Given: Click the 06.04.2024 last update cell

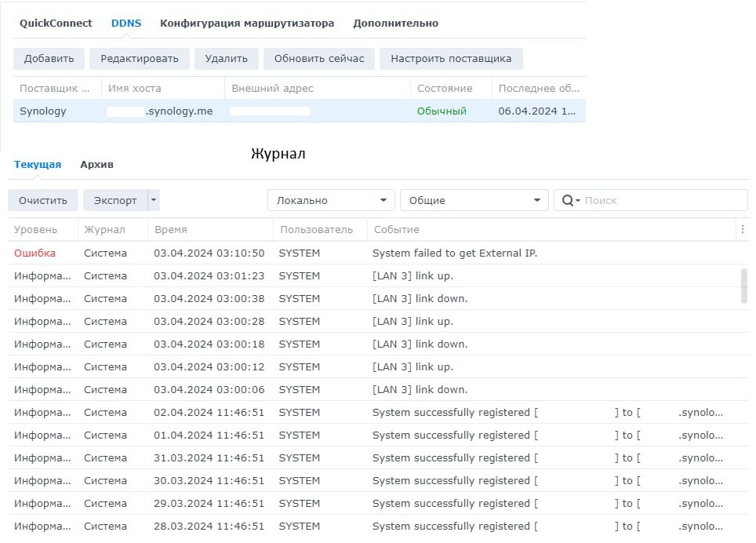Looking at the screenshot, I should pyautogui.click(x=536, y=111).
